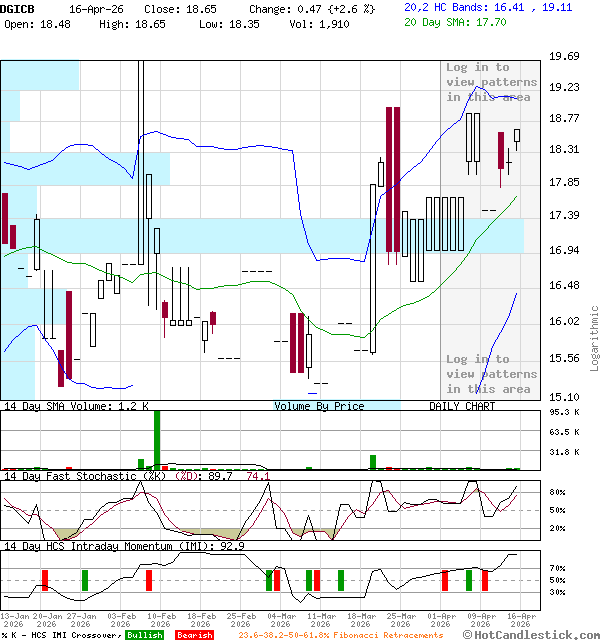
Task: Click the Change 0.47 (+2.6%) value
Action: click(311, 8)
